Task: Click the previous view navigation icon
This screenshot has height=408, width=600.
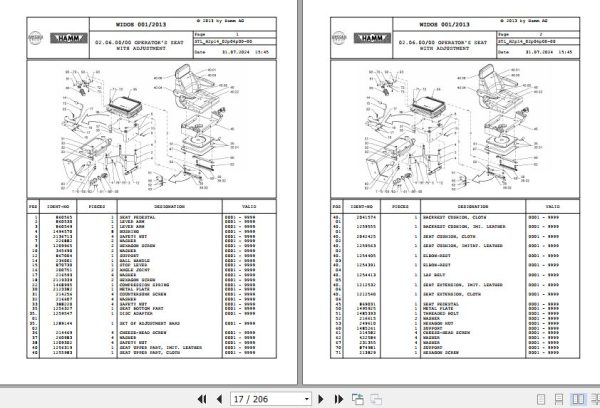Action: [358, 399]
